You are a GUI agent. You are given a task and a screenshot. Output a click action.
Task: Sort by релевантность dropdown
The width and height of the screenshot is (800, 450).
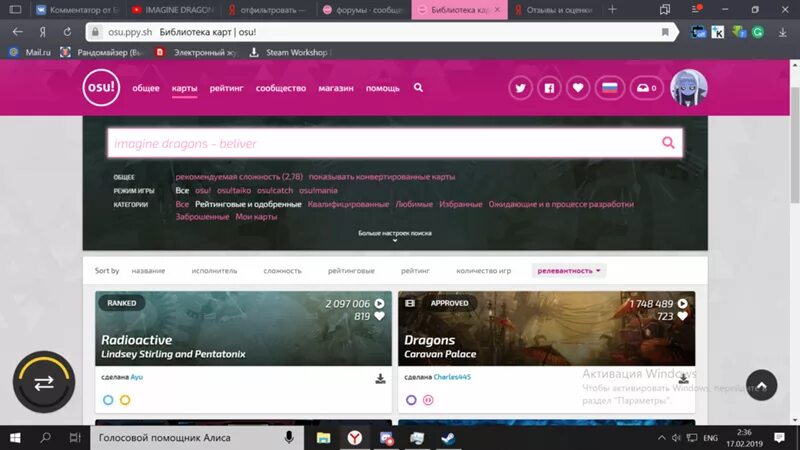(x=569, y=271)
